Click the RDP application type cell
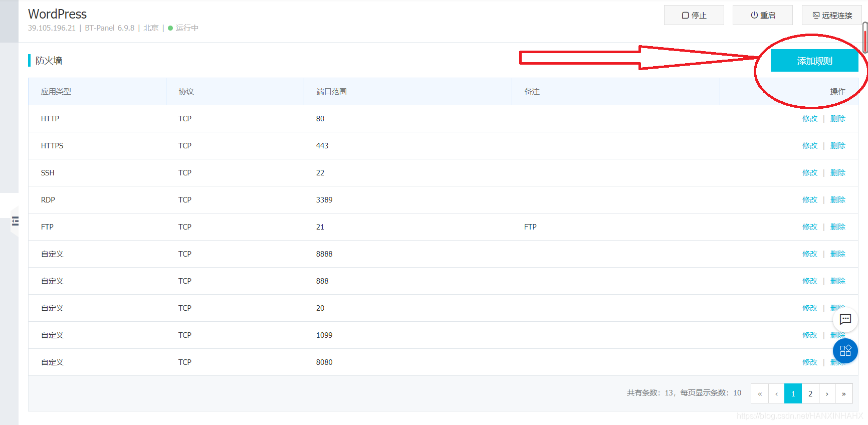This screenshot has width=868, height=425. click(48, 200)
